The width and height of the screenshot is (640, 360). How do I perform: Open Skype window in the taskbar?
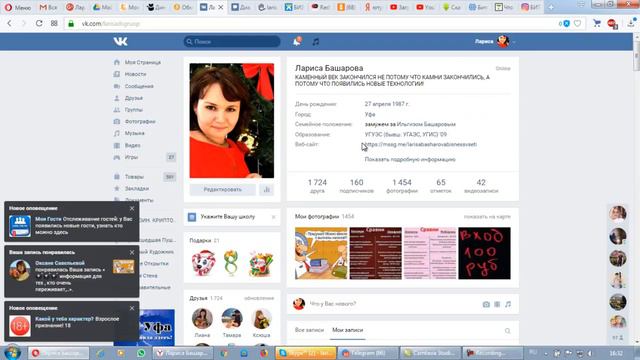pyautogui.click(x=306, y=353)
